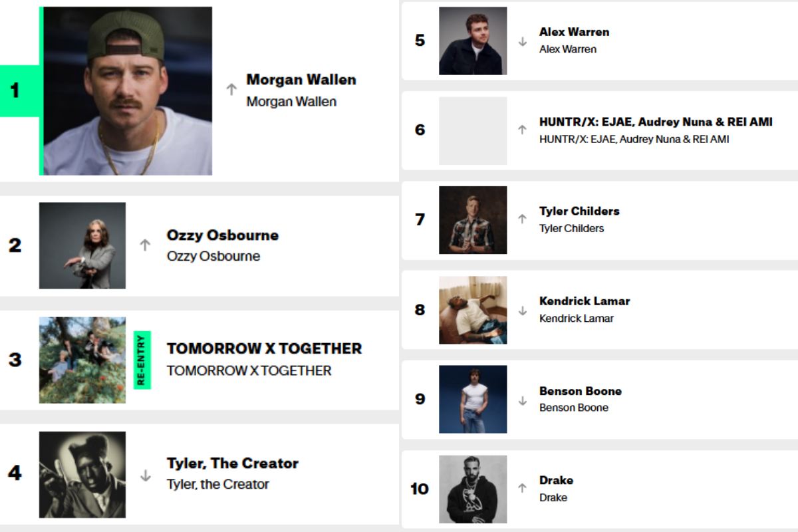Open the Benson Boone artist link
The width and height of the screenshot is (798, 532).
[581, 392]
